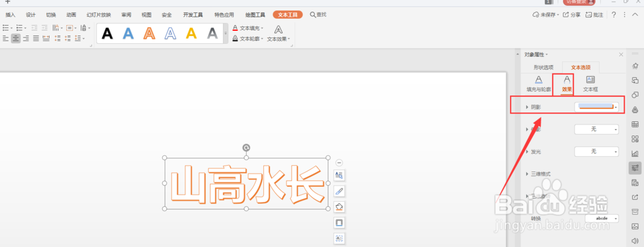Add a new document tab with plus

(7, 2)
